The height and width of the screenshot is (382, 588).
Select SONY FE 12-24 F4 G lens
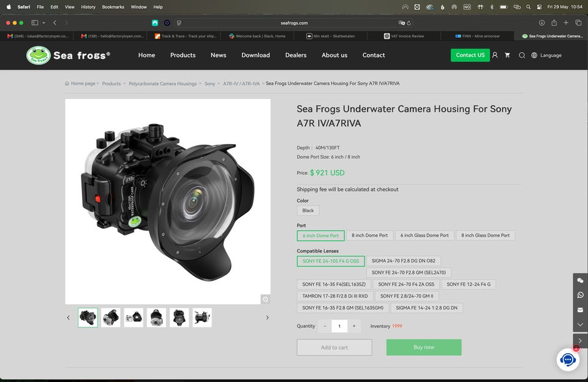point(469,285)
